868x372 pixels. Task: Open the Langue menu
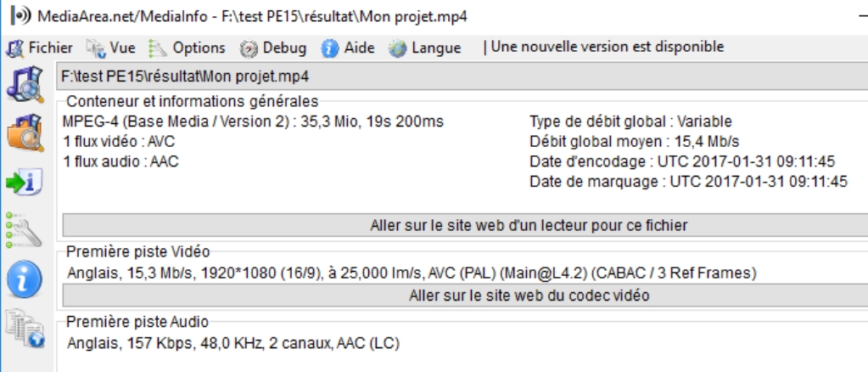436,48
